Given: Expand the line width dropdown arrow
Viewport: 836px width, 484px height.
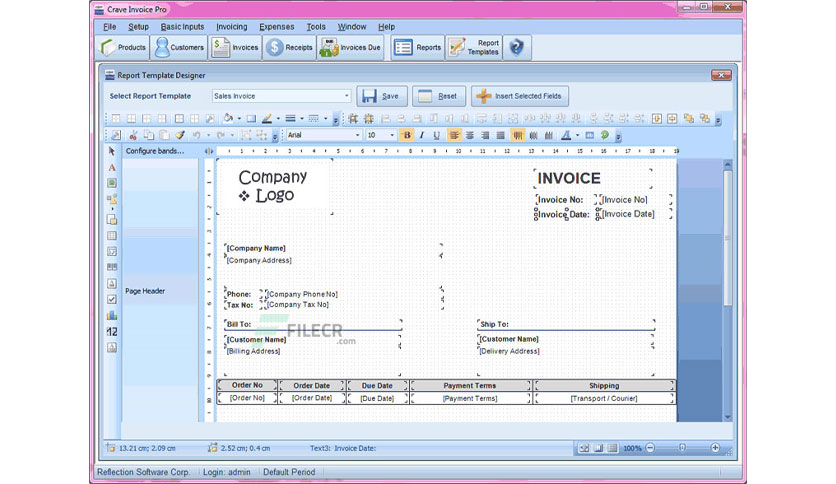Looking at the screenshot, I should point(301,118).
